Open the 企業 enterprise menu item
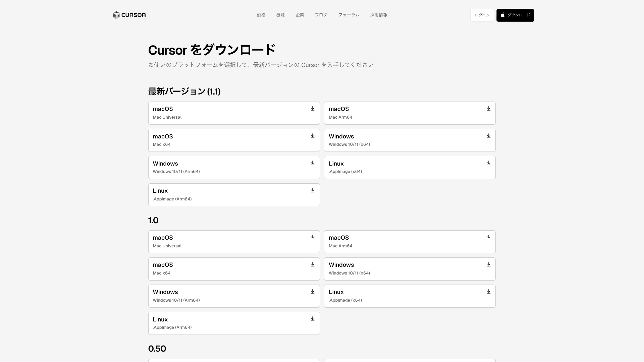This screenshot has width=644, height=362. click(x=300, y=15)
